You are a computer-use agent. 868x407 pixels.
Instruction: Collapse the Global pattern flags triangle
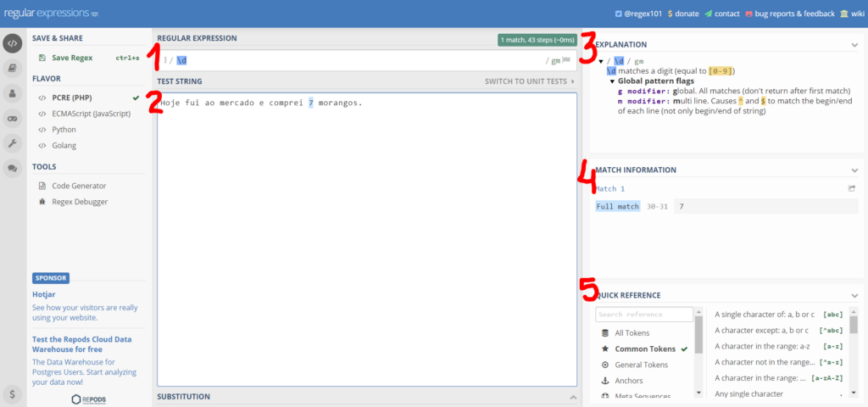pos(612,81)
